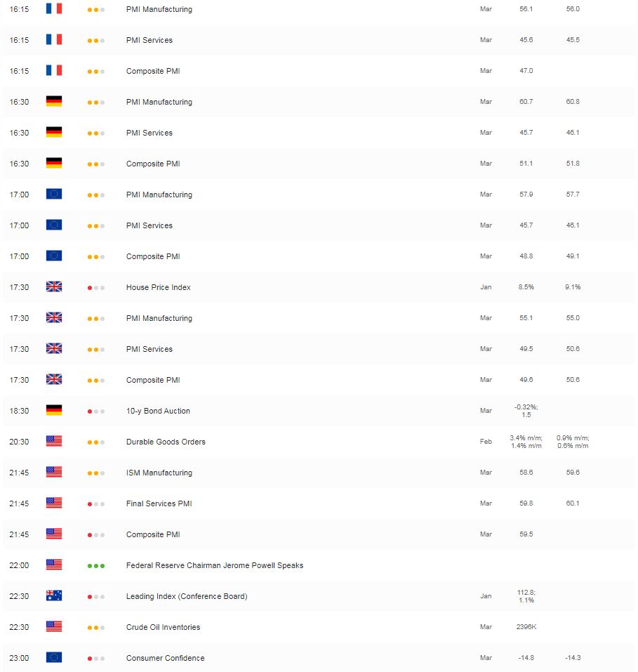The height and width of the screenshot is (672, 638).
Task: Open Leading Index (Conference Board) event
Action: pyautogui.click(x=187, y=596)
